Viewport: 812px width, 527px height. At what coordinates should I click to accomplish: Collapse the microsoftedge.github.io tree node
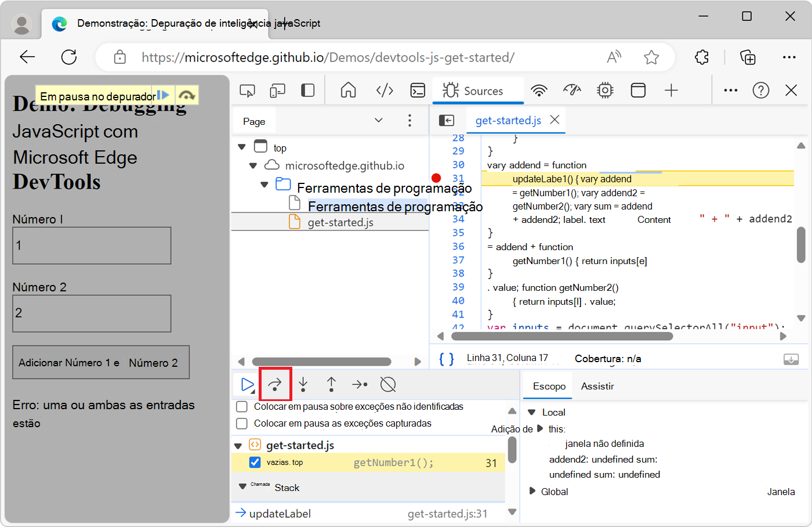point(253,166)
